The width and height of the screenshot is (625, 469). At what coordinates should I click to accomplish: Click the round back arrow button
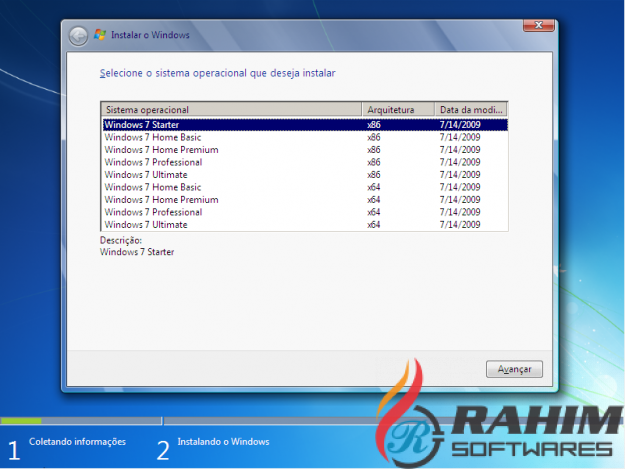click(78, 36)
